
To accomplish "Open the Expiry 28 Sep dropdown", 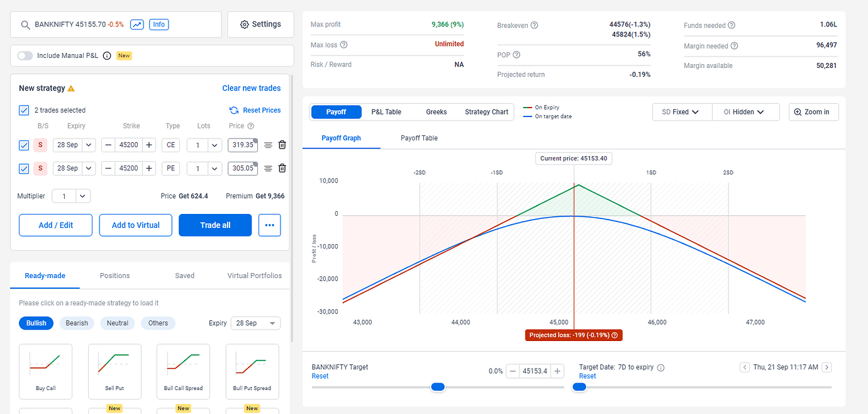I will 255,323.
